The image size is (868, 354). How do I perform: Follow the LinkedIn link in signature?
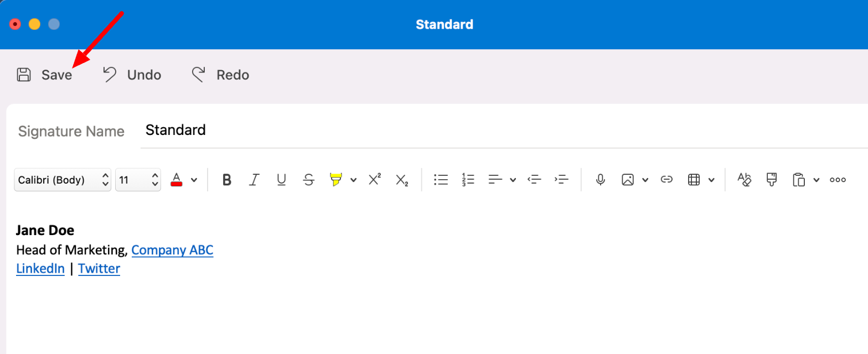(40, 269)
